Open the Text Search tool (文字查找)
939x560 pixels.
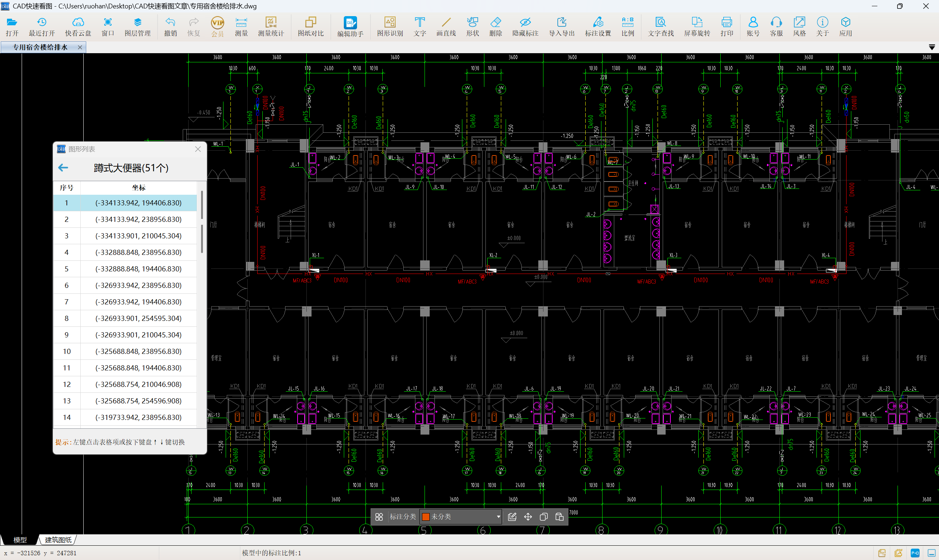pos(660,26)
